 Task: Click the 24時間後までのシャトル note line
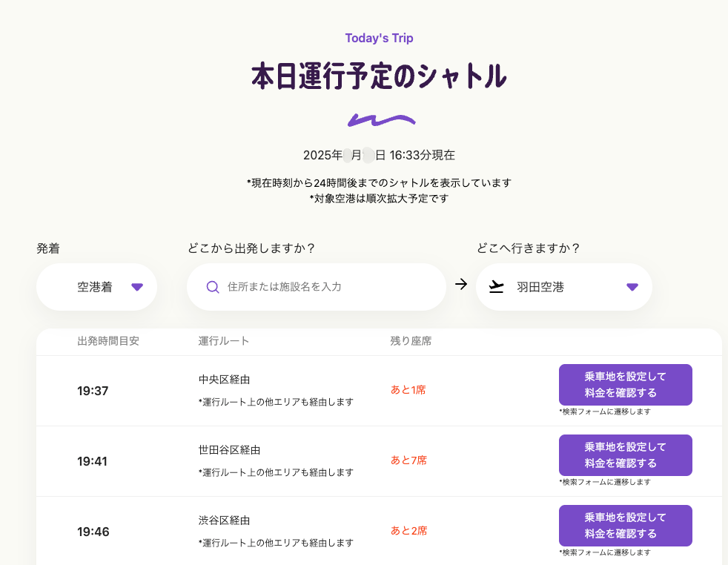coord(379,183)
